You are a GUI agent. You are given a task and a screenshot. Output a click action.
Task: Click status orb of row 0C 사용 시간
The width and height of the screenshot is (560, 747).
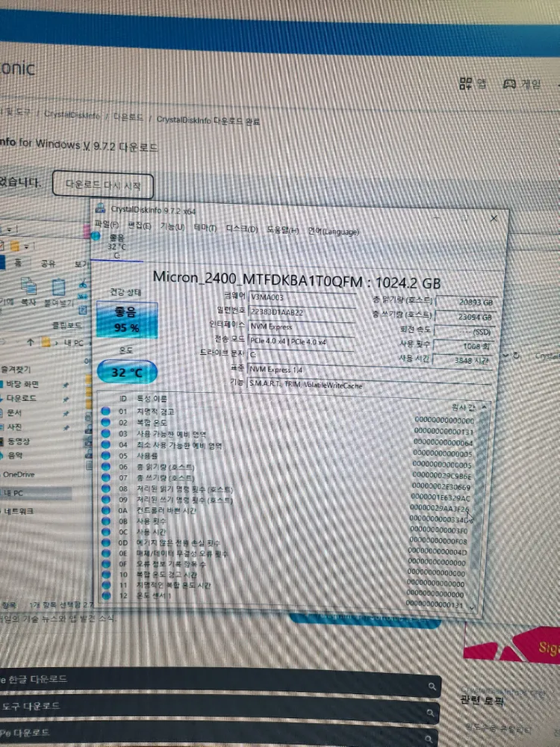pyautogui.click(x=106, y=532)
